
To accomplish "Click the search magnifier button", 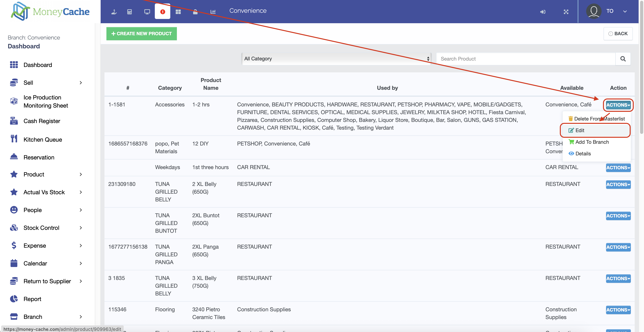I will pos(623,59).
